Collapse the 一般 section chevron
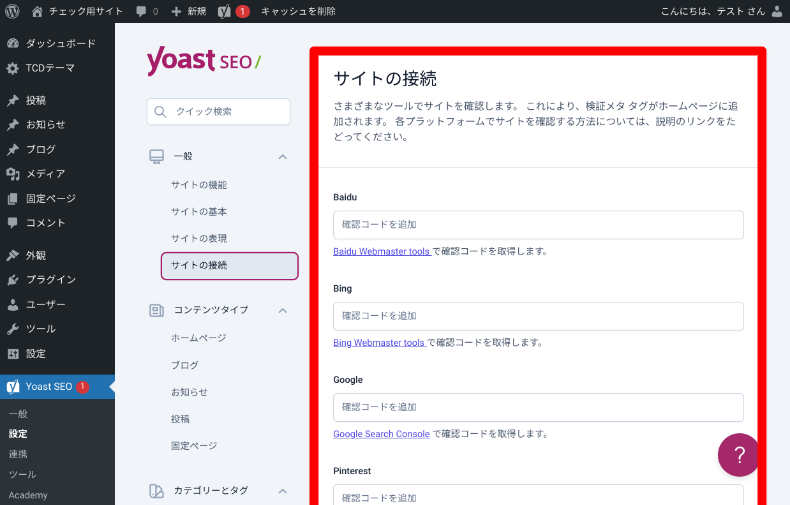 click(x=283, y=157)
